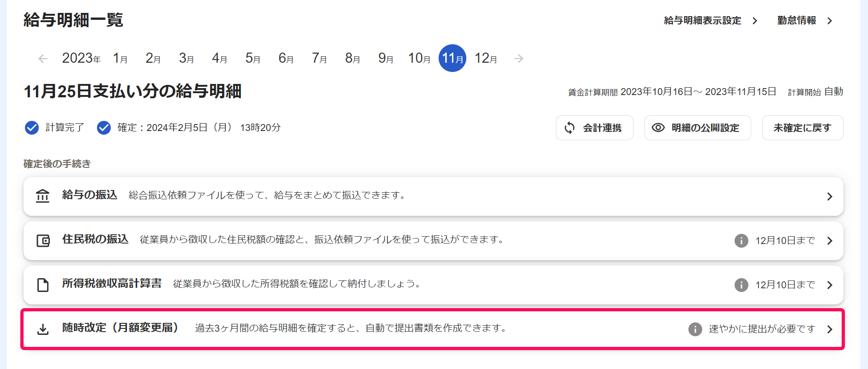Click the 11月25日支払い分の給与明細 heading

[133, 91]
